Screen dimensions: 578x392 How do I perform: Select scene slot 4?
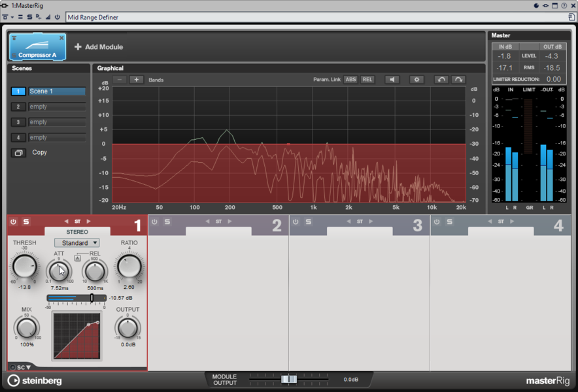click(x=18, y=138)
